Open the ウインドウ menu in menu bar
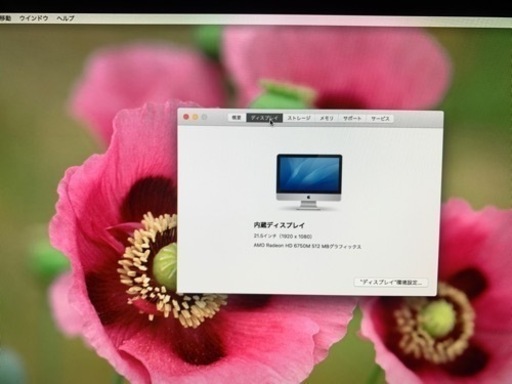 (x=34, y=18)
